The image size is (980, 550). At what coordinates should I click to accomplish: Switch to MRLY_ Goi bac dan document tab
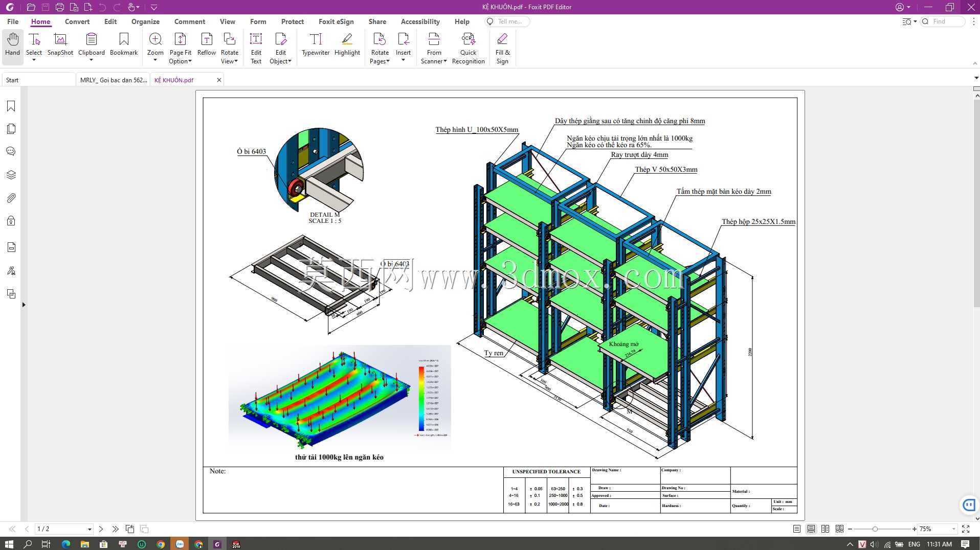tap(114, 80)
